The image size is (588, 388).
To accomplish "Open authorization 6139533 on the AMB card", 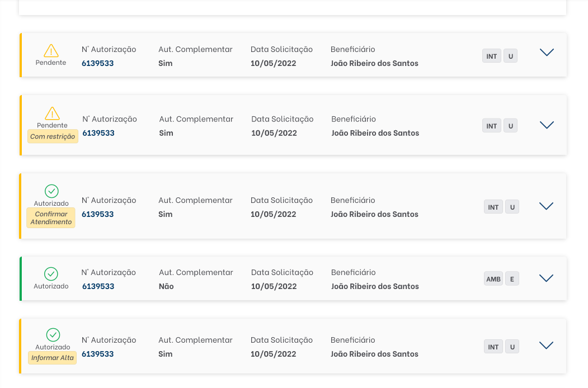I will 98,286.
